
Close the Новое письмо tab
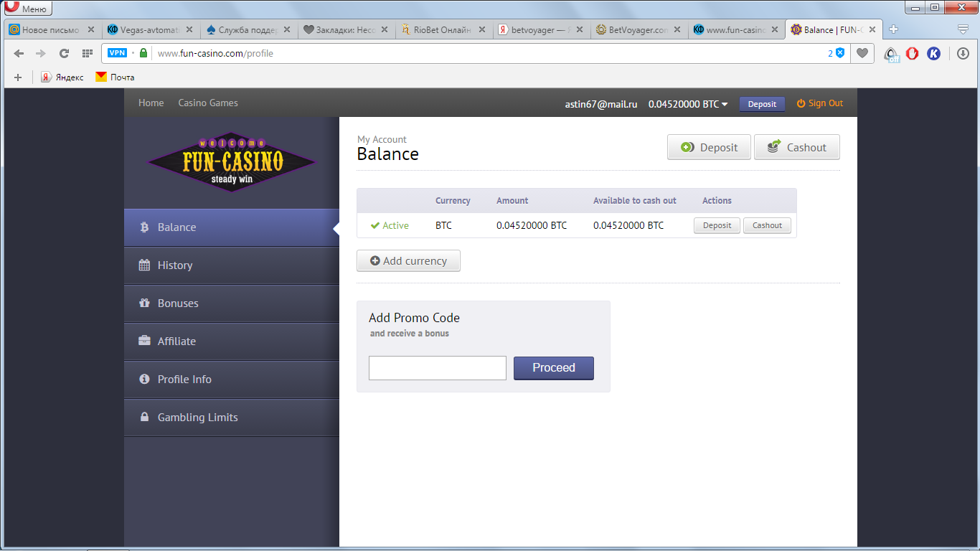pyautogui.click(x=91, y=30)
